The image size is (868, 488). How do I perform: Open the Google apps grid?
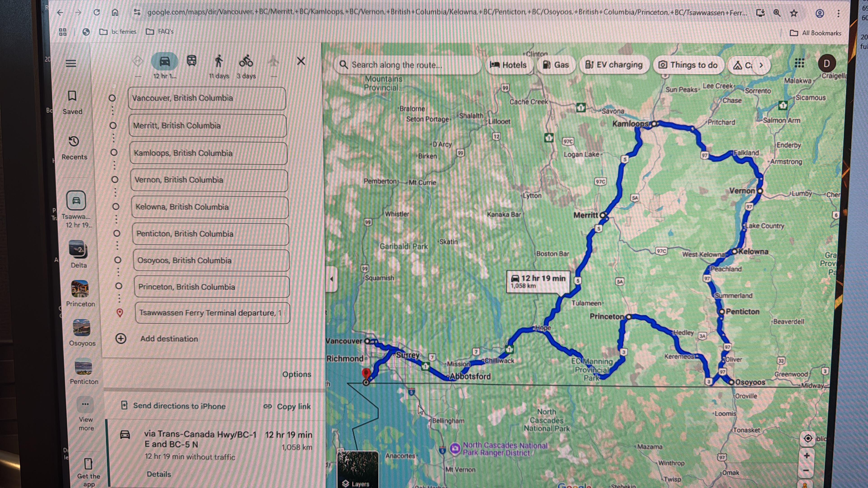[x=799, y=63]
